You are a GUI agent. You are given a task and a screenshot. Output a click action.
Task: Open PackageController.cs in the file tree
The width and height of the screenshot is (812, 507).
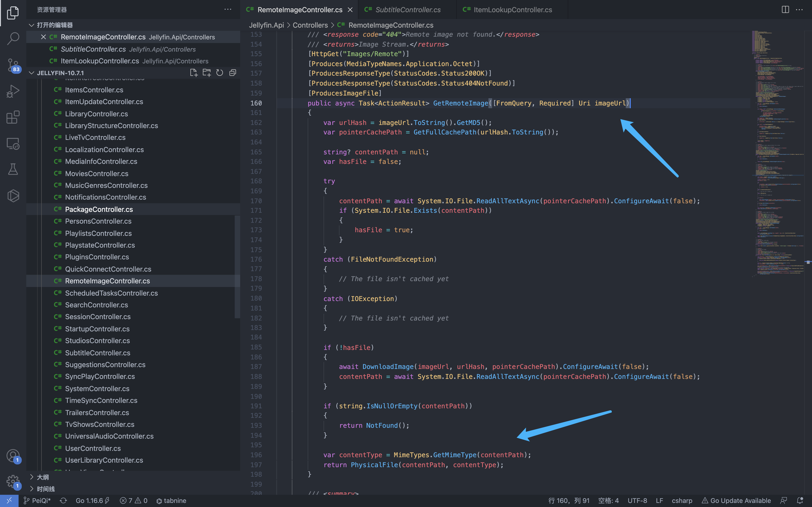[99, 209]
